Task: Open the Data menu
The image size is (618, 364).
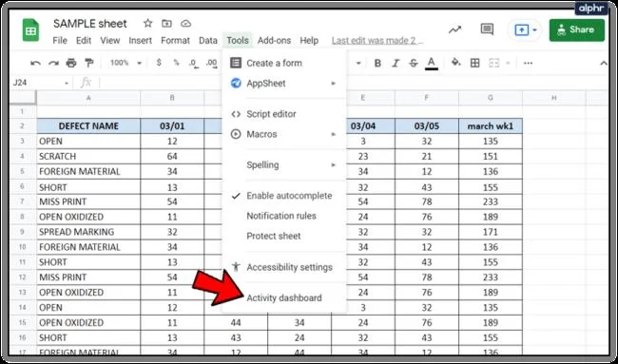Action: coord(208,41)
